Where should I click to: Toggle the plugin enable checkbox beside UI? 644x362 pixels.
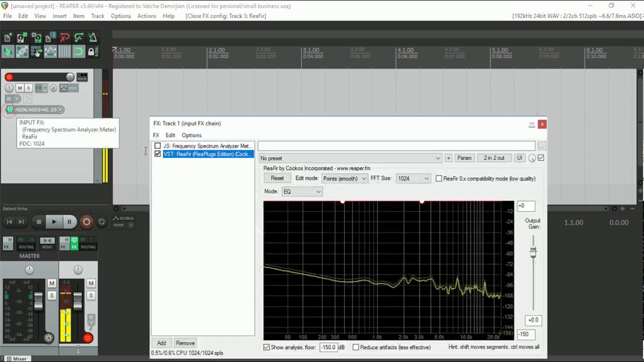(541, 158)
